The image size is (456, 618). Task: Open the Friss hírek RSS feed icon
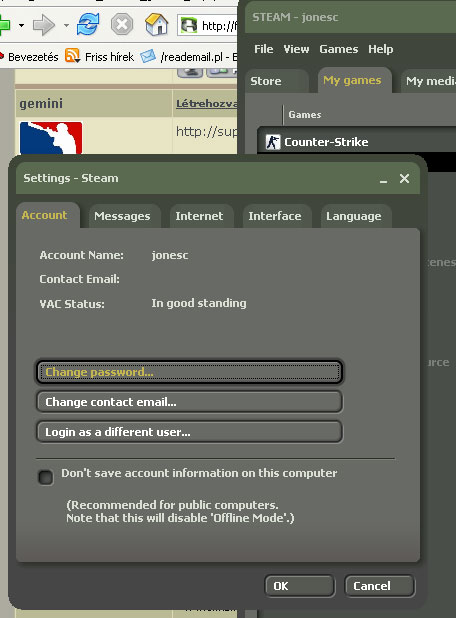73,56
